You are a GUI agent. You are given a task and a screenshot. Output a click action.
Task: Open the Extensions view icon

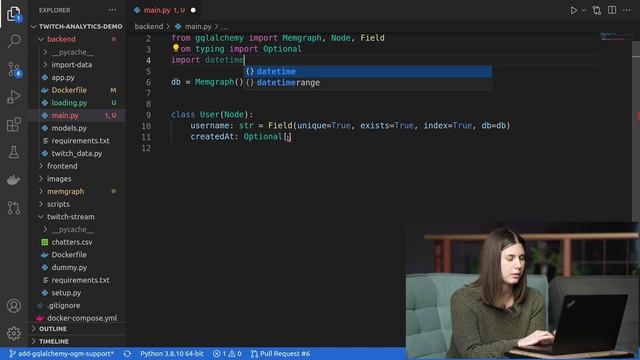pos(14,124)
